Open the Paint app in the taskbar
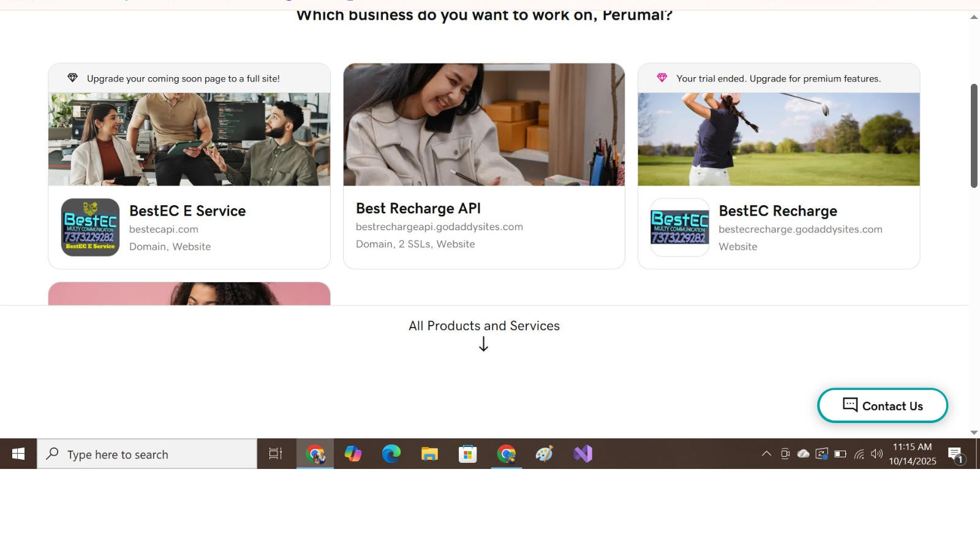The width and height of the screenshot is (980, 551). pos(545,454)
